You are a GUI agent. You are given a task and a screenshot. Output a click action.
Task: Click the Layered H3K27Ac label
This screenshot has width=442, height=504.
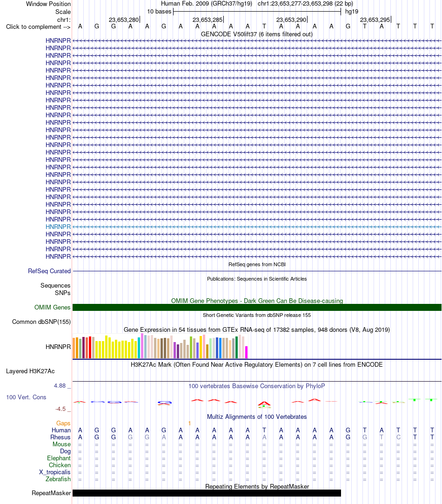click(x=30, y=371)
